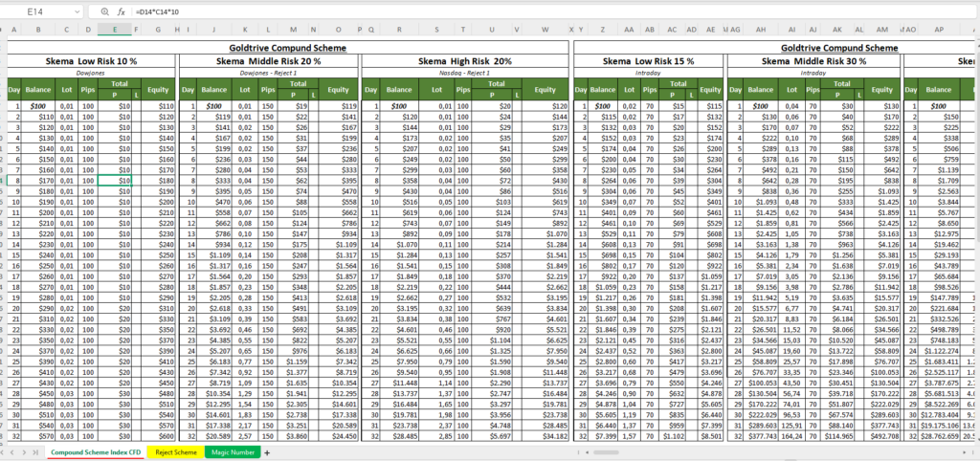Switch to the Reject Scheme sheet tab
This screenshot has height=461, width=980.
pyautogui.click(x=176, y=452)
